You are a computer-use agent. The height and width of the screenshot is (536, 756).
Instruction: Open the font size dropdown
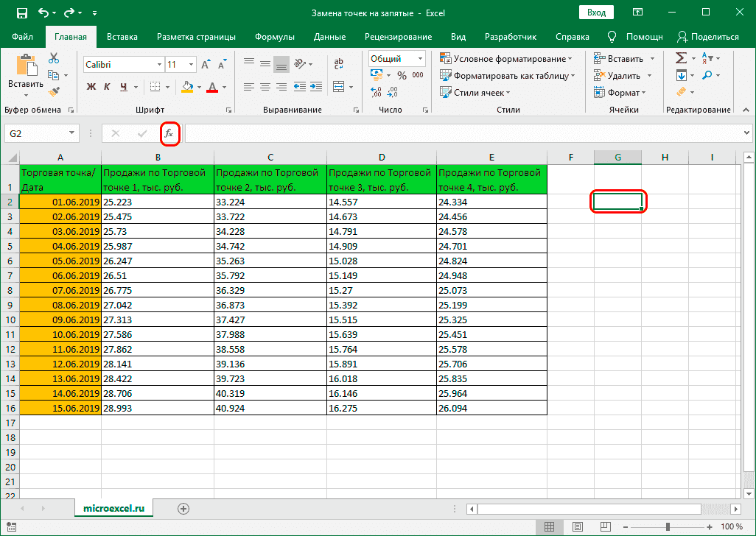191,64
